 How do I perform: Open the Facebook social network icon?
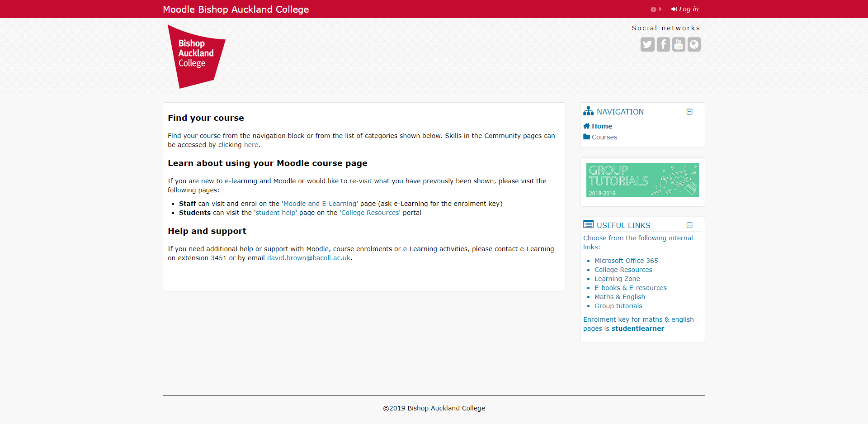point(663,44)
